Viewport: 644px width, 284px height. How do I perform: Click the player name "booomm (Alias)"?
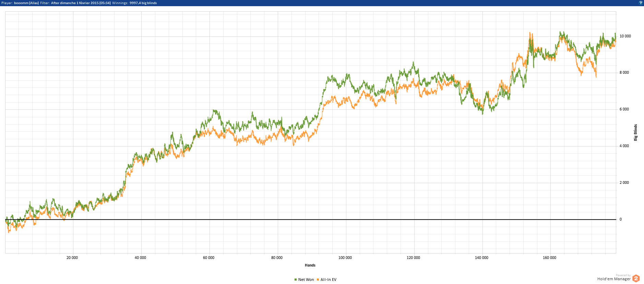tap(26, 3)
